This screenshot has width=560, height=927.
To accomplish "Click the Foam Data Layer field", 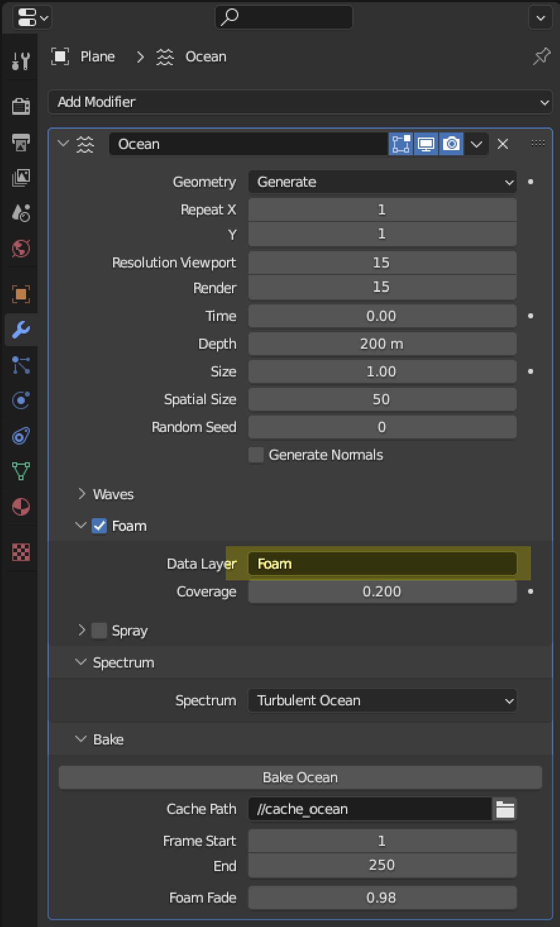I will 382,564.
